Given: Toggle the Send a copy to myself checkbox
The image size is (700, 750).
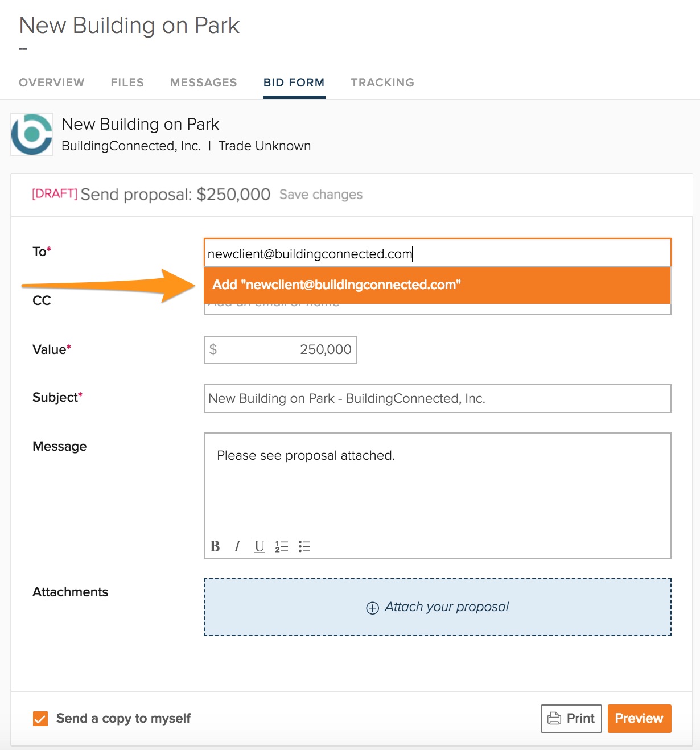Looking at the screenshot, I should [40, 719].
